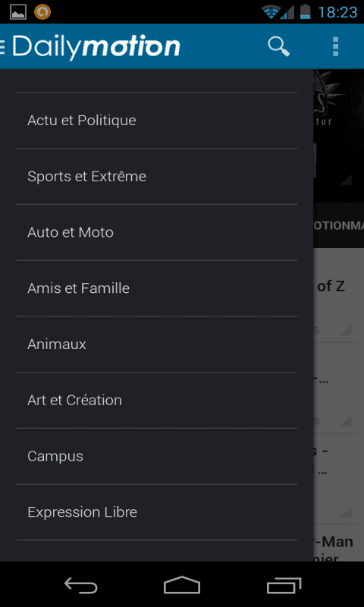Tap the Android back button

point(80,585)
